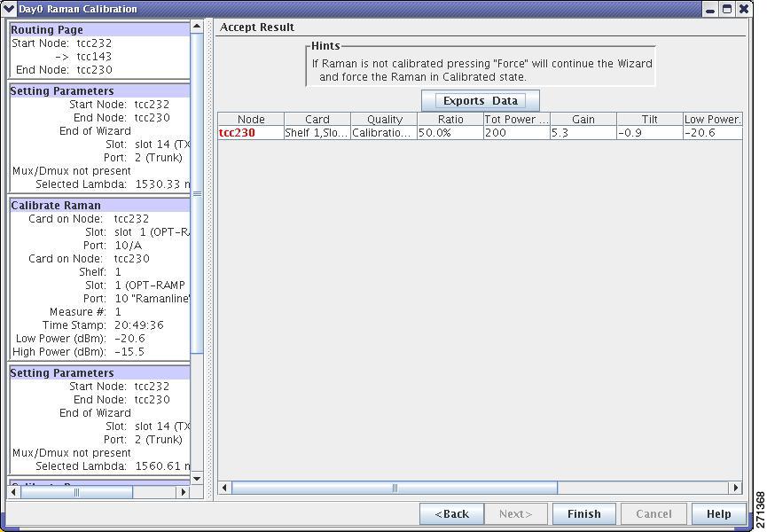The image size is (767, 532).
Task: Click results table horizontal scroll right arrow
Action: pyautogui.click(x=736, y=488)
